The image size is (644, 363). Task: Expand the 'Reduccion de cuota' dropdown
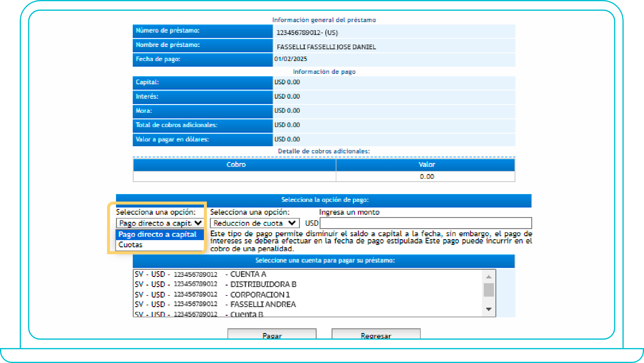[254, 223]
